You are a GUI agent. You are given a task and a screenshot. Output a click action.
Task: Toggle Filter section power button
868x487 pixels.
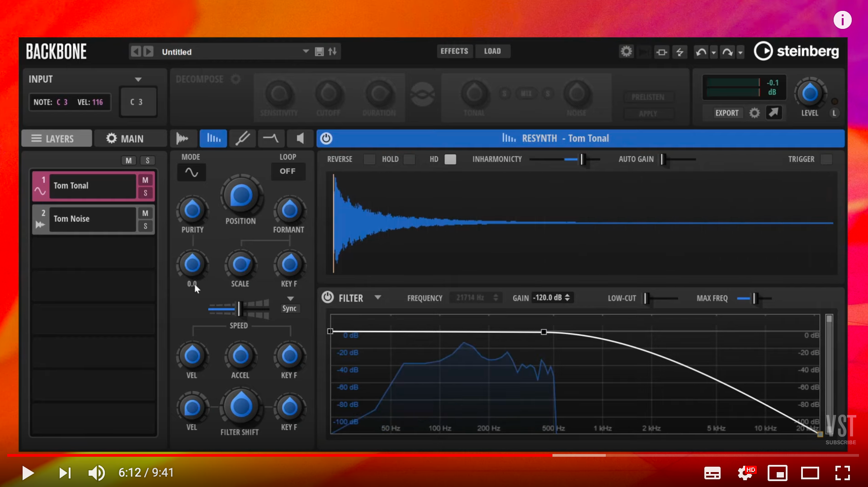point(327,297)
